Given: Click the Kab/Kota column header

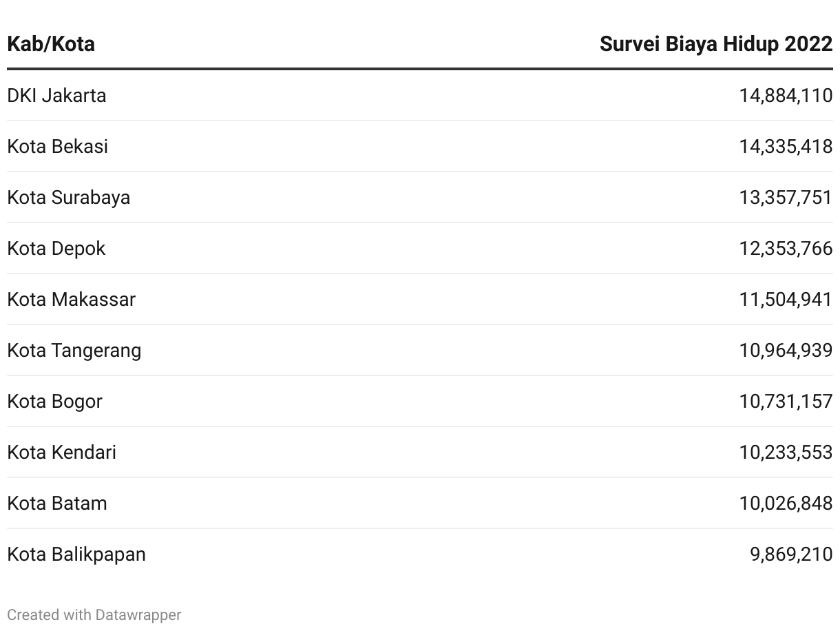Looking at the screenshot, I should pyautogui.click(x=51, y=44).
